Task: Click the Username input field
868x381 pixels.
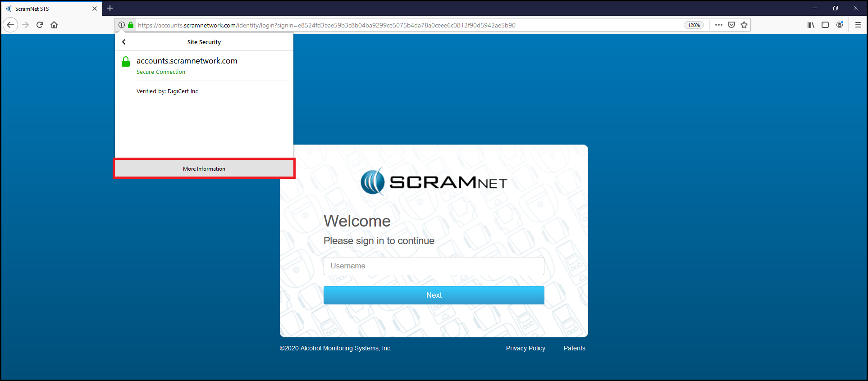Action: coord(434,266)
